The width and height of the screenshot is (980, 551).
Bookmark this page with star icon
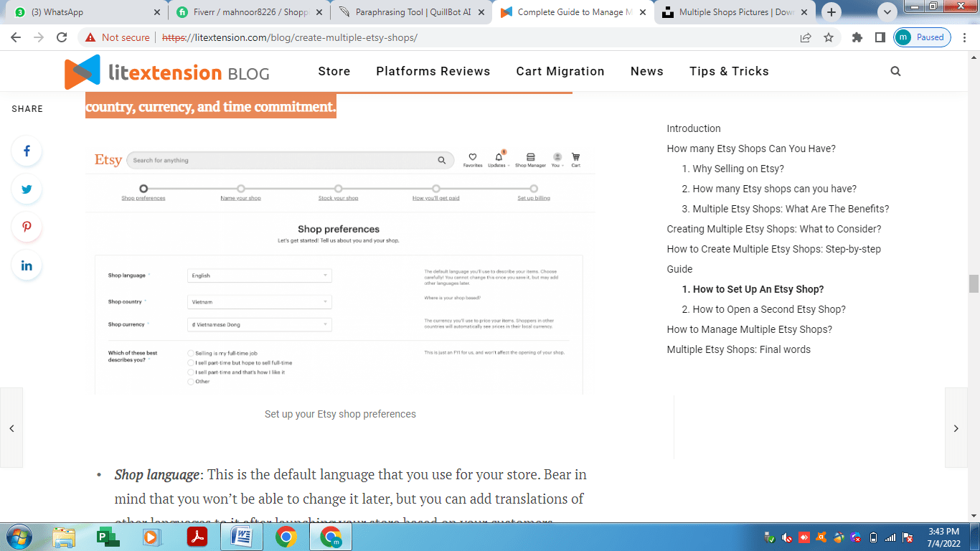829,37
